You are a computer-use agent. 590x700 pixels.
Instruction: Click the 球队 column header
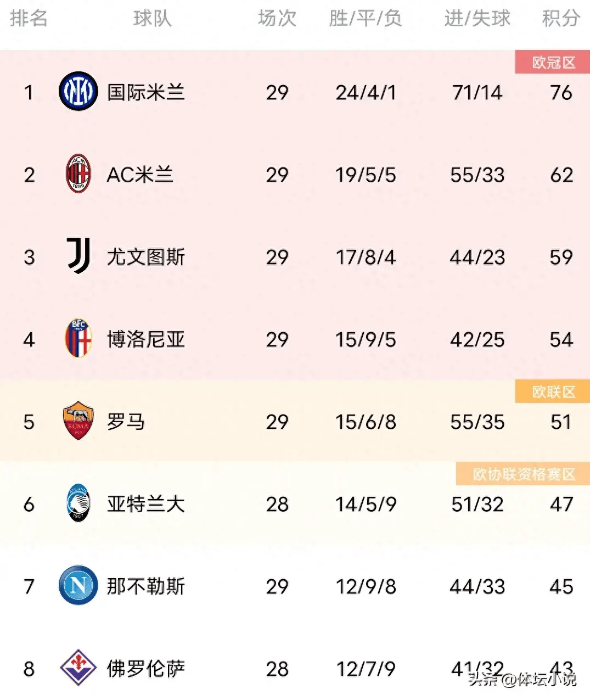point(152,18)
